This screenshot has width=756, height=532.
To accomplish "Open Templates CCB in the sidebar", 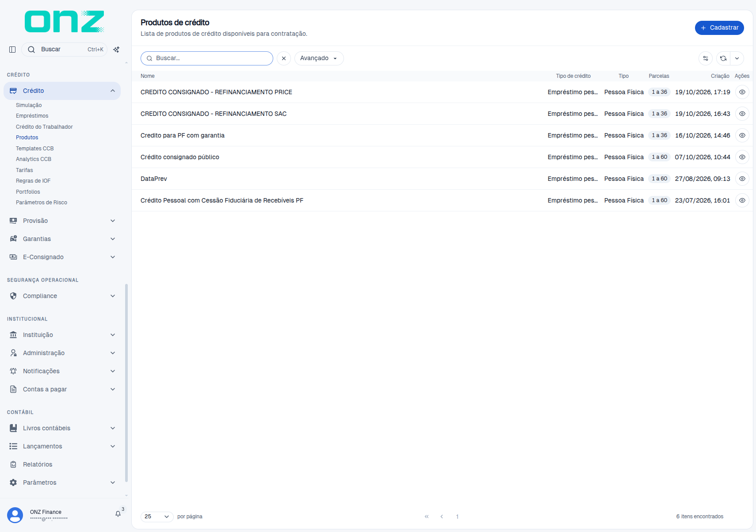I will pos(34,149).
